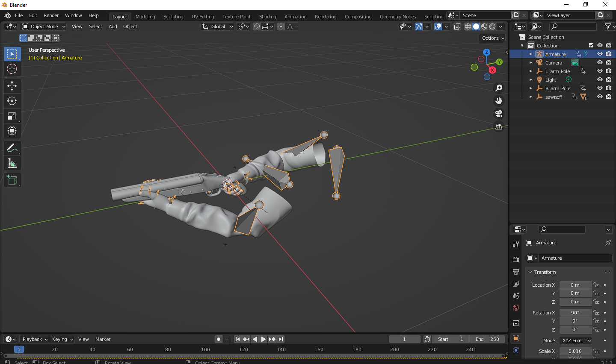Image resolution: width=616 pixels, height=364 pixels.
Task: Uncheck Collection exclude-from-view-layer checkbox
Action: pyautogui.click(x=591, y=45)
